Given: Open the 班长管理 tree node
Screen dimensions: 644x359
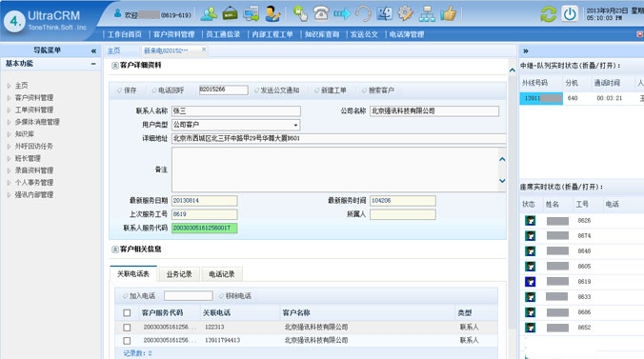Looking at the screenshot, I should pyautogui.click(x=28, y=158).
